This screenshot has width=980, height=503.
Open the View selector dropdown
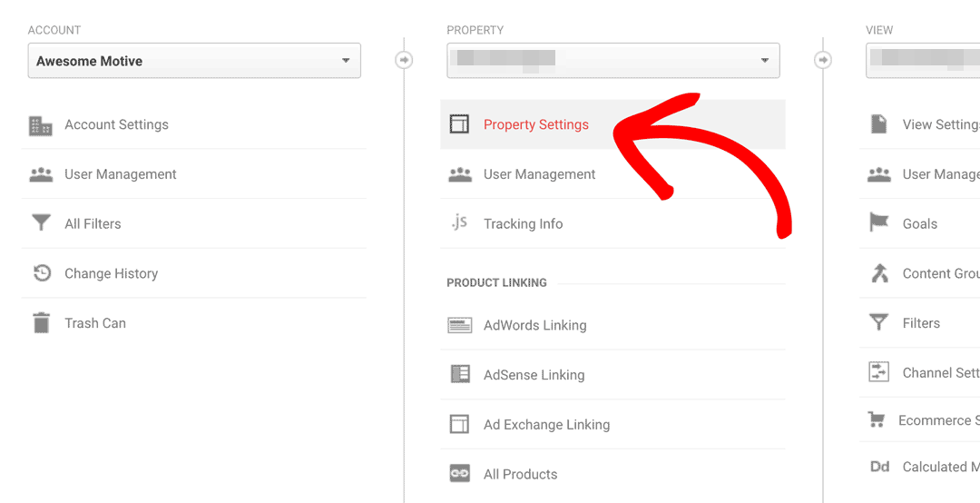pyautogui.click(x=922, y=61)
